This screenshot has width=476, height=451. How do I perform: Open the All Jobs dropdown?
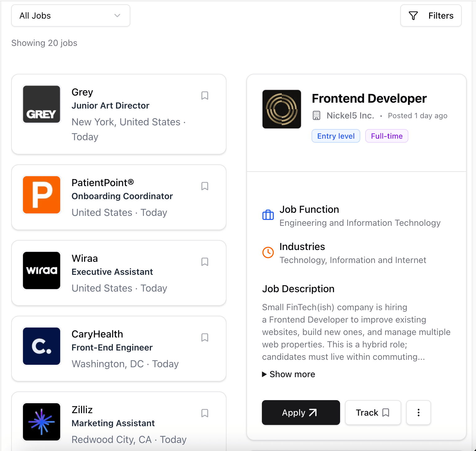click(70, 16)
